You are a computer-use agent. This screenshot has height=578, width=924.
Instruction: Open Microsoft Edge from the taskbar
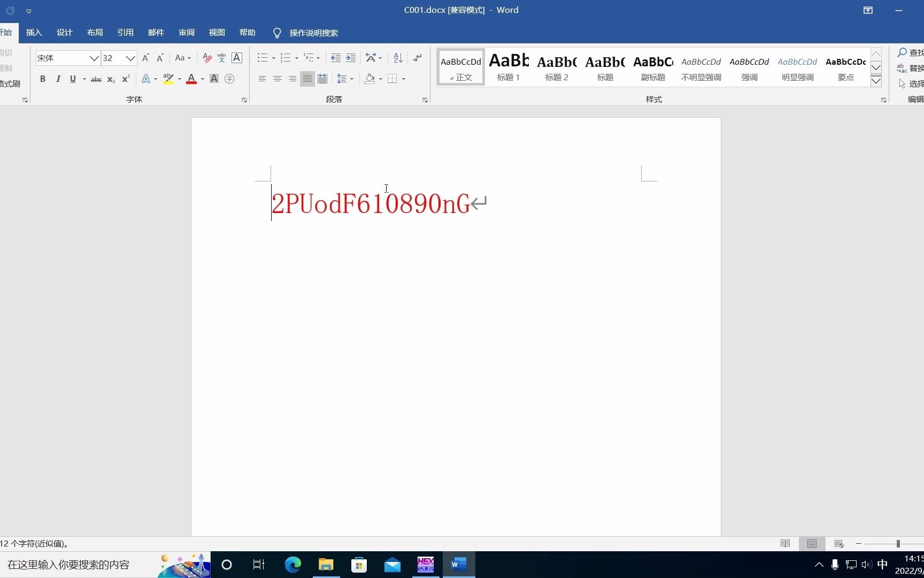point(292,565)
